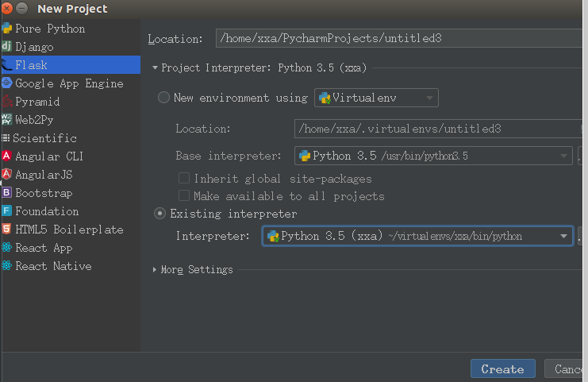Click the Pyramid project icon
The image size is (588, 382).
[x=7, y=102]
